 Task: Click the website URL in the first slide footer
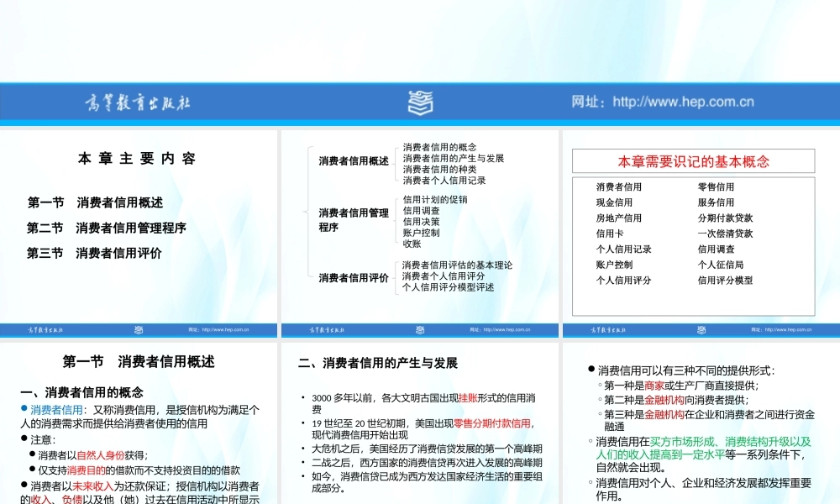coord(225,330)
